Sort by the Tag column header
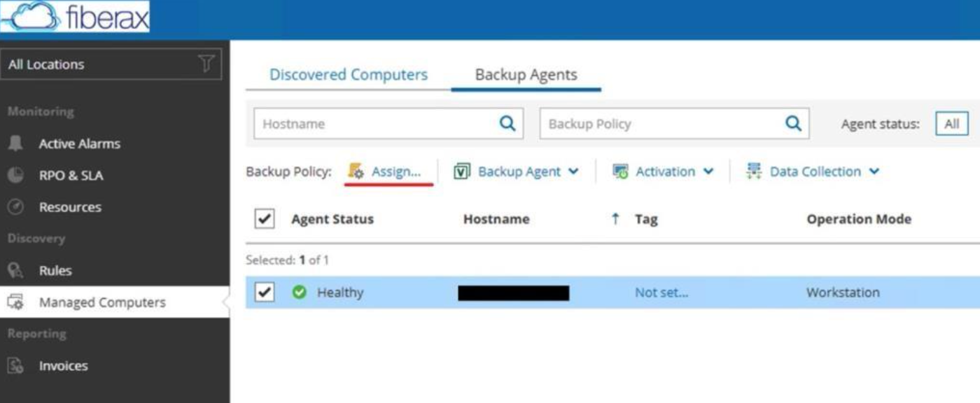 pos(646,219)
